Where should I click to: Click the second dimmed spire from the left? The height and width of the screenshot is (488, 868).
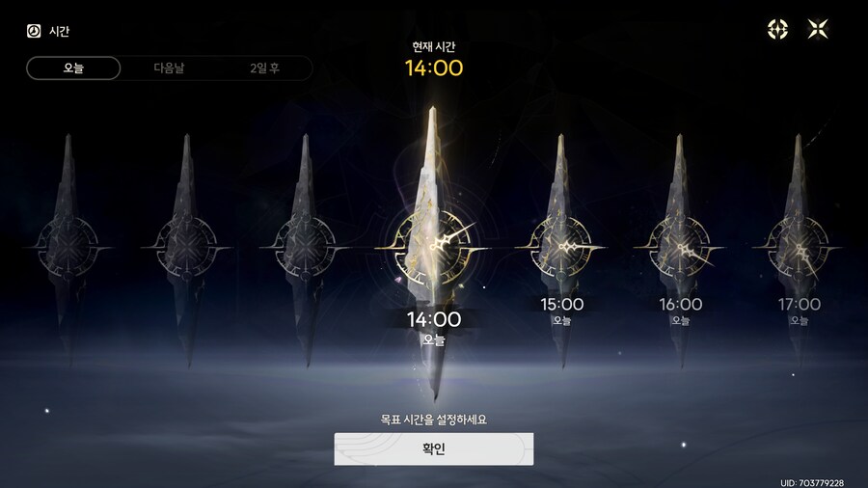186,248
